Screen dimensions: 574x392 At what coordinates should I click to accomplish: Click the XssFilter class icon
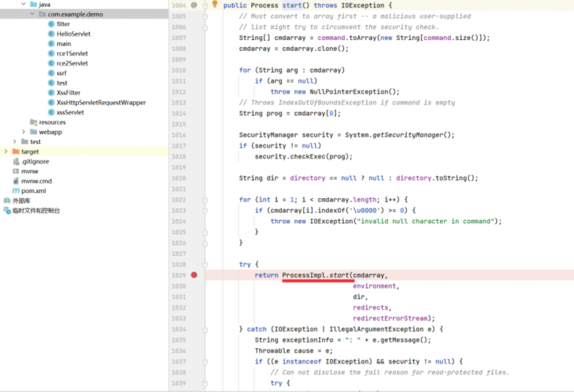51,93
